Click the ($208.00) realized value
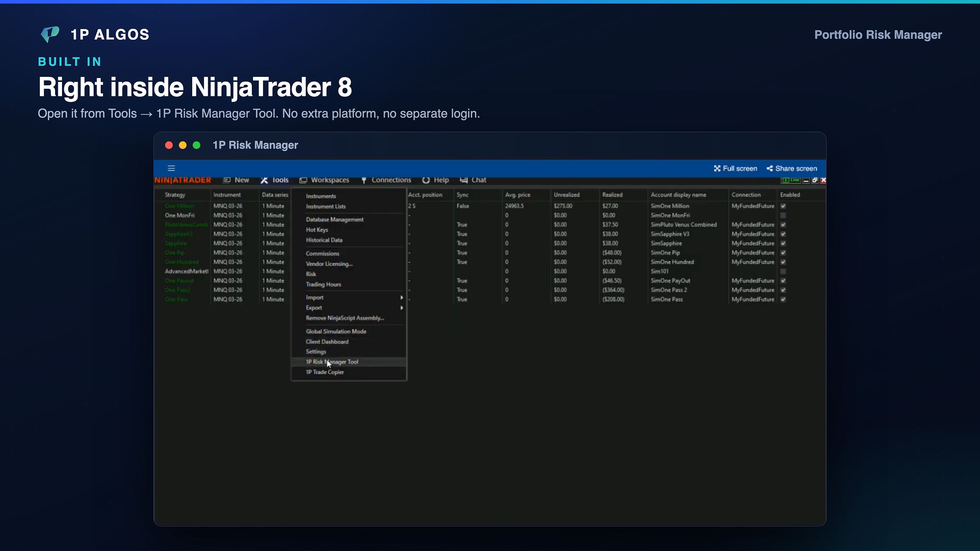Screen dimensions: 980x551 click(613, 299)
